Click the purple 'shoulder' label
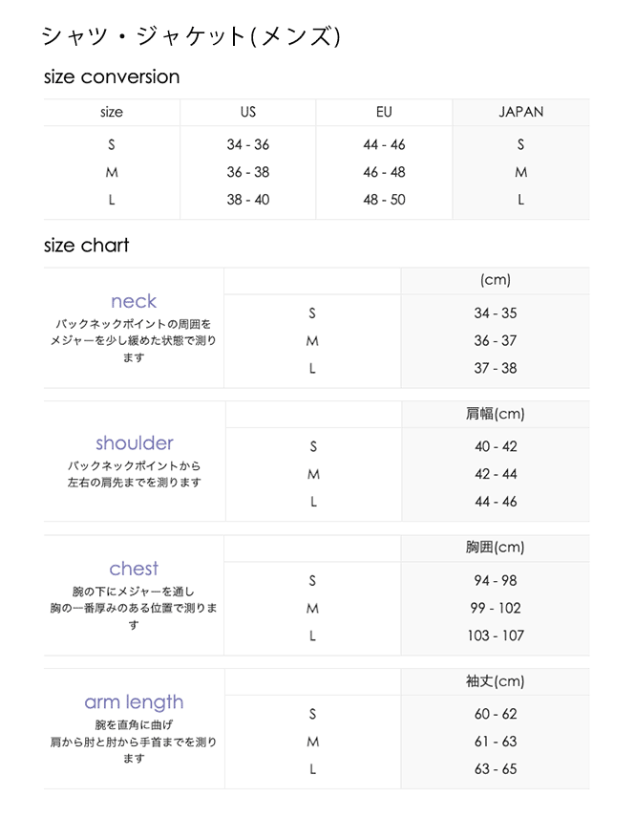Image resolution: width=635 pixels, height=840 pixels. click(135, 443)
